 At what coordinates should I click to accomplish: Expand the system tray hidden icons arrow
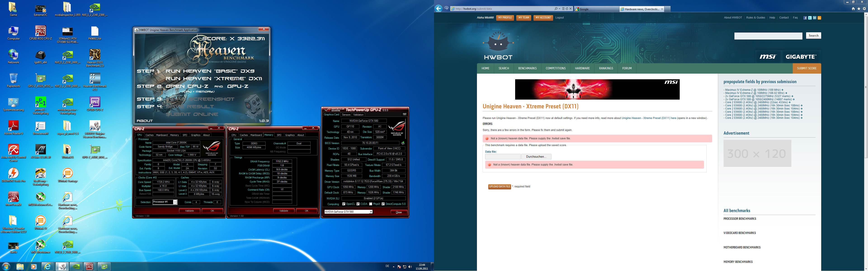[394, 267]
